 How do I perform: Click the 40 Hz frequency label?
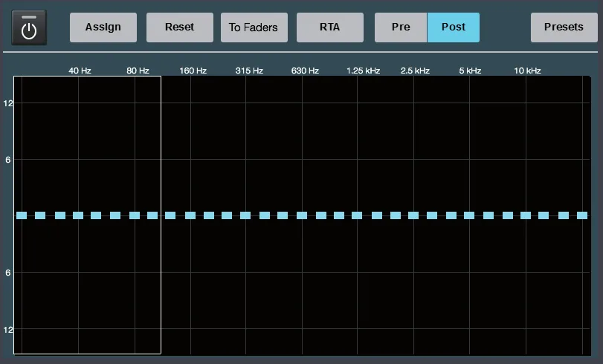(80, 71)
